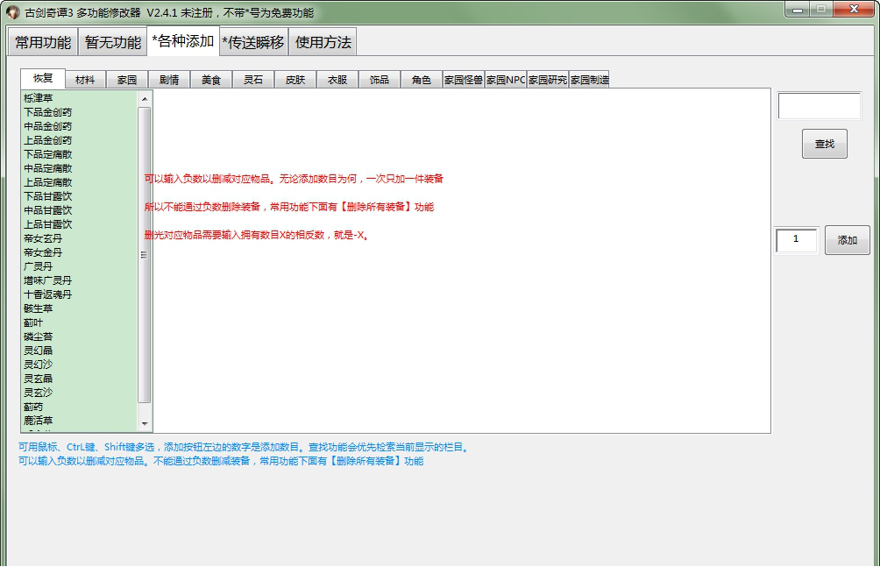Select 蓟叶 in the item list

[x=80, y=322]
